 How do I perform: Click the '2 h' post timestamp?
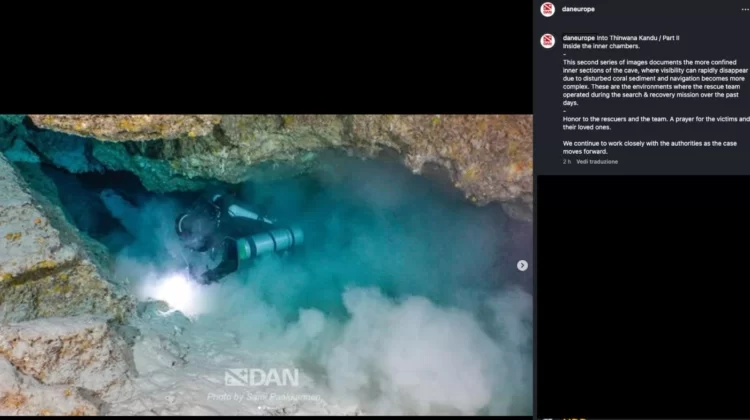(x=567, y=162)
